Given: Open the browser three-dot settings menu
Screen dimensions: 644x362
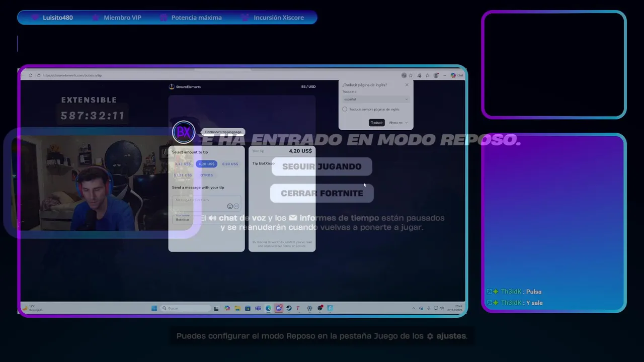Looking at the screenshot, I should coord(444,75).
